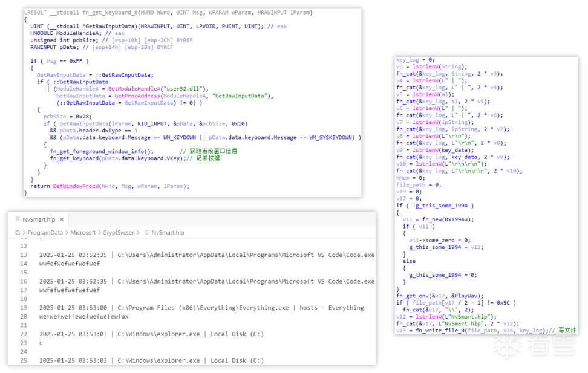Open the NvSmart.hlp breadcrumb segment
588x373 pixels.
click(168, 233)
